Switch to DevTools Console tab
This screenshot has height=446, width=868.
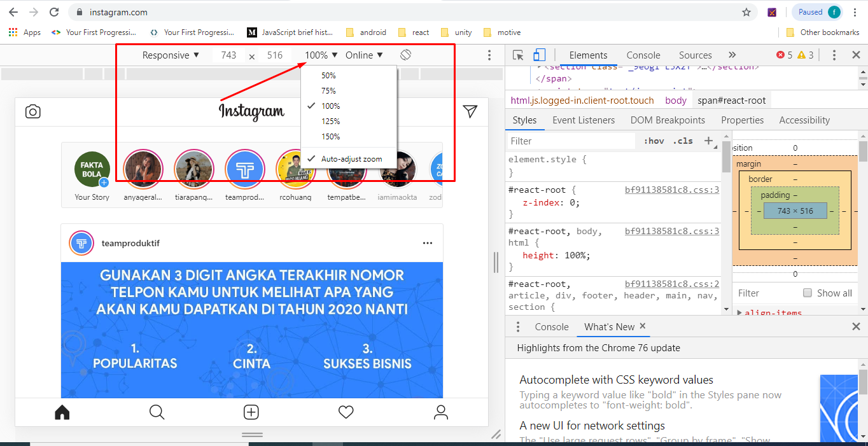[x=643, y=55]
